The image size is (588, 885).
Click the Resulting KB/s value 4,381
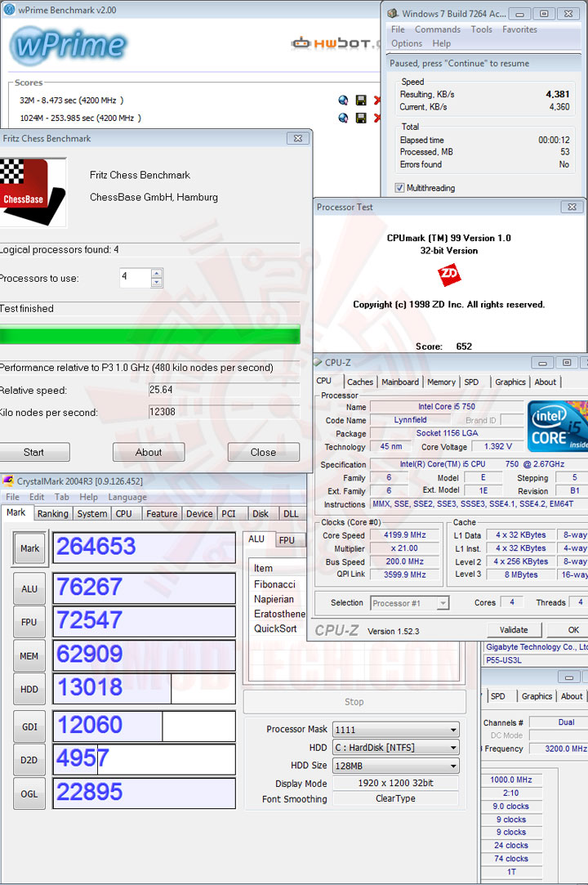558,94
